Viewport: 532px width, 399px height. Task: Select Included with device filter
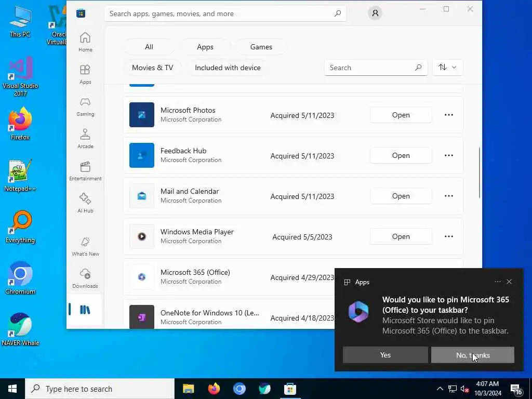click(228, 68)
